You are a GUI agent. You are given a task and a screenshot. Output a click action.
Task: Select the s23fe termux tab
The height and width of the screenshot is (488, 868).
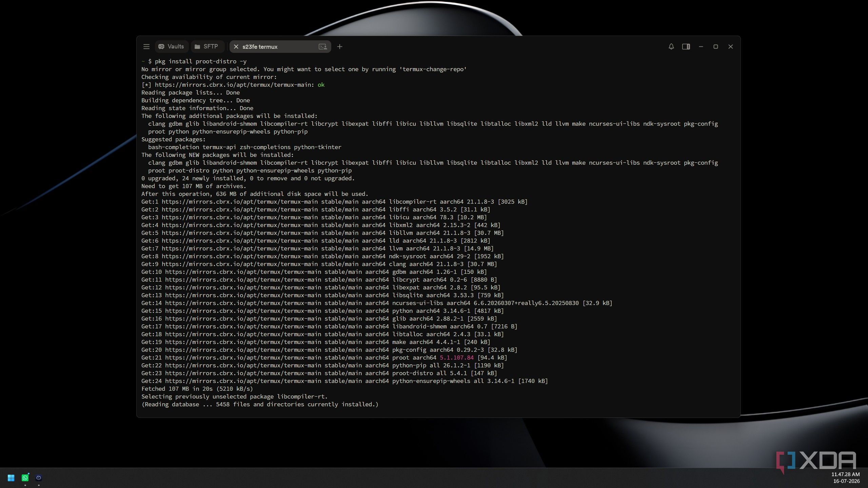pos(280,47)
